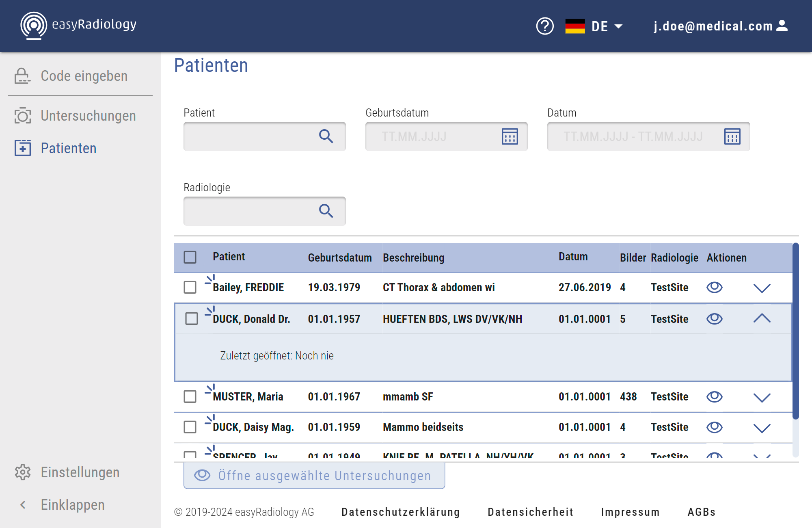This screenshot has width=812, height=528.
Task: Click description mmamb SF
Action: pos(408,397)
